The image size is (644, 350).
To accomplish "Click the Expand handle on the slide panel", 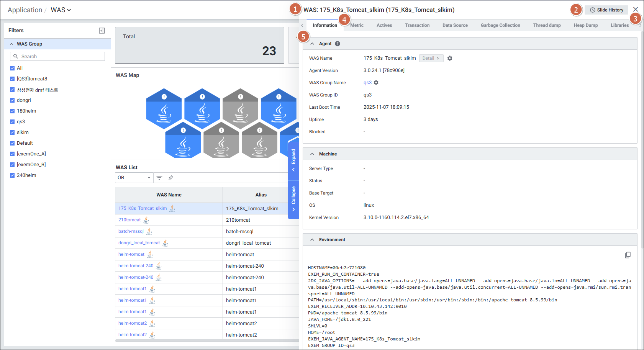I will [293, 160].
